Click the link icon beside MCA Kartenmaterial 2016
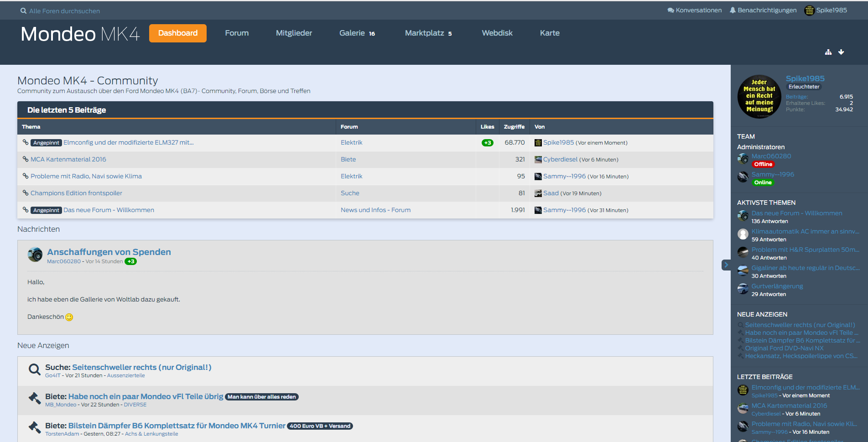 click(x=26, y=159)
